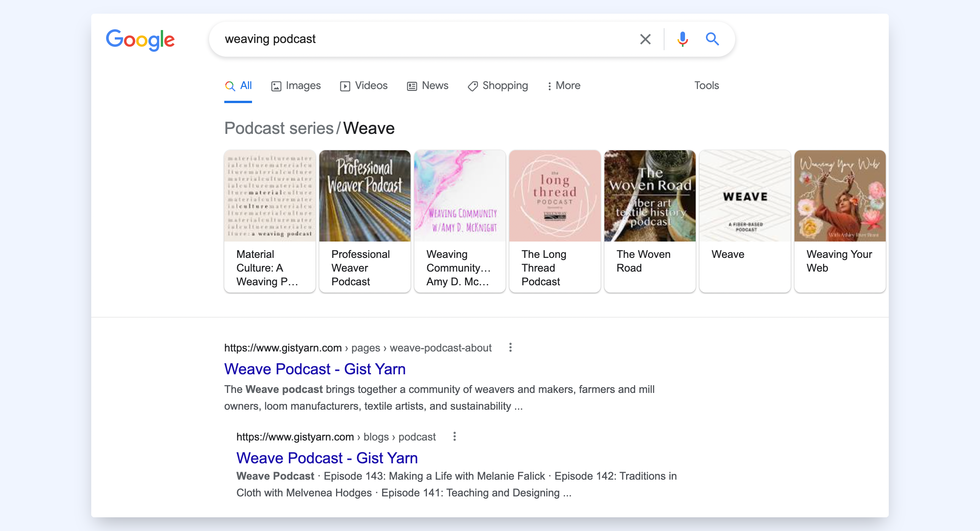
Task: Open the Weaving Community Amy D. McKnight cover
Action: pos(460,196)
